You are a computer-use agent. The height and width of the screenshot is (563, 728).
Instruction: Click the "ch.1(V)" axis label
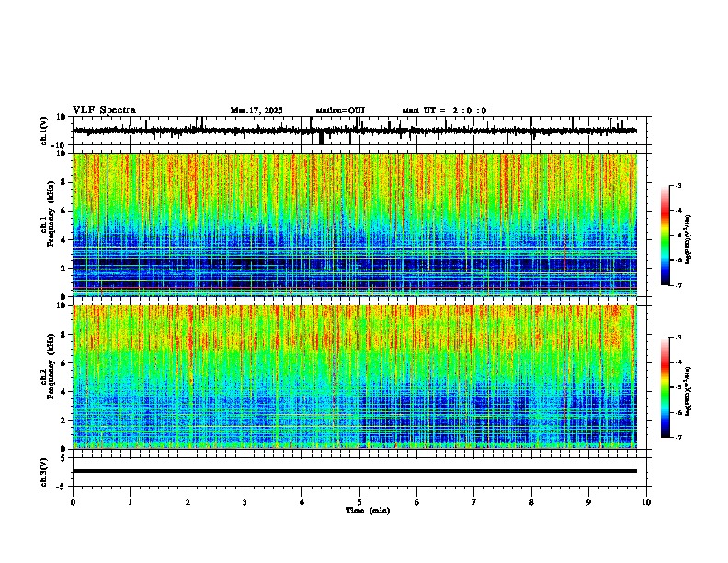tap(44, 131)
